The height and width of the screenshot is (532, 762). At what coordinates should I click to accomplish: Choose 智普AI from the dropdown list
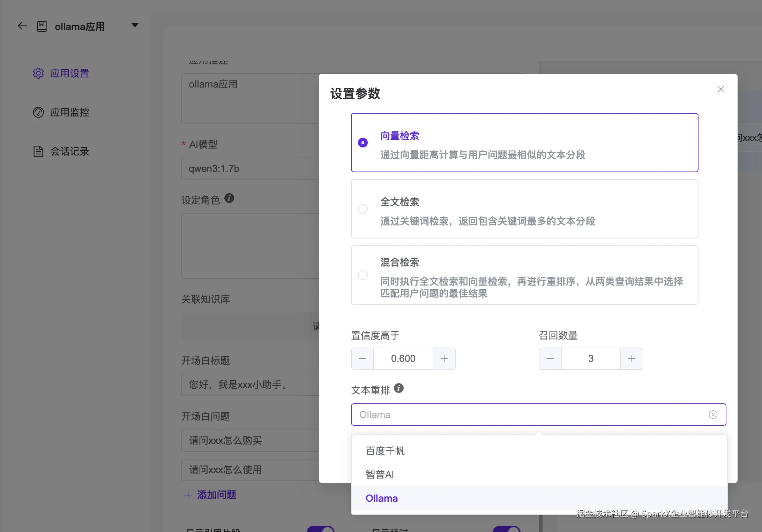pyautogui.click(x=380, y=474)
